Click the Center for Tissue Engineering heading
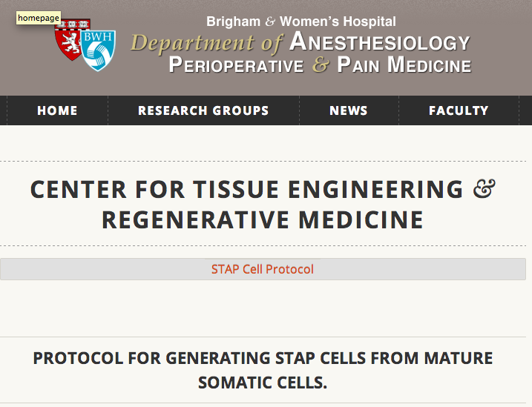532x407 pixels. (x=263, y=189)
